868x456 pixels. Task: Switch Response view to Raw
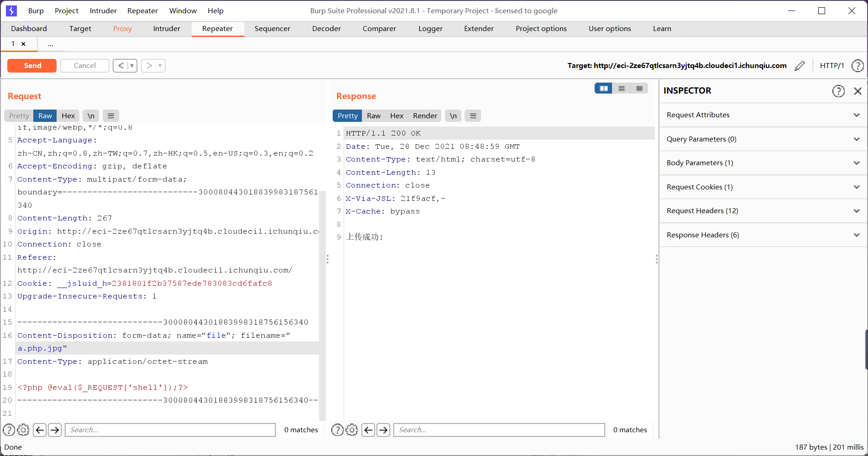click(374, 116)
